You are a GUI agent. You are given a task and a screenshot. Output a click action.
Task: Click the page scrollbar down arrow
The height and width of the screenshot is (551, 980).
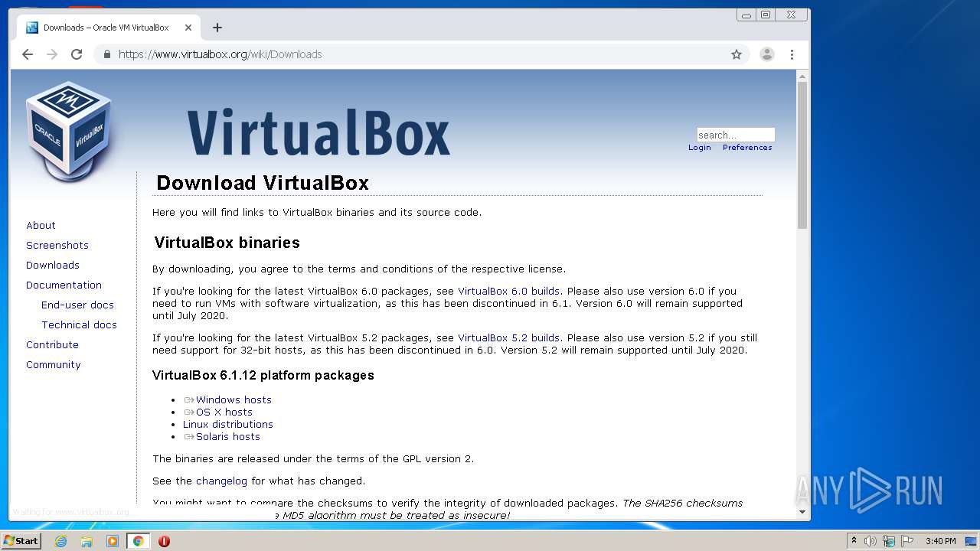click(802, 512)
